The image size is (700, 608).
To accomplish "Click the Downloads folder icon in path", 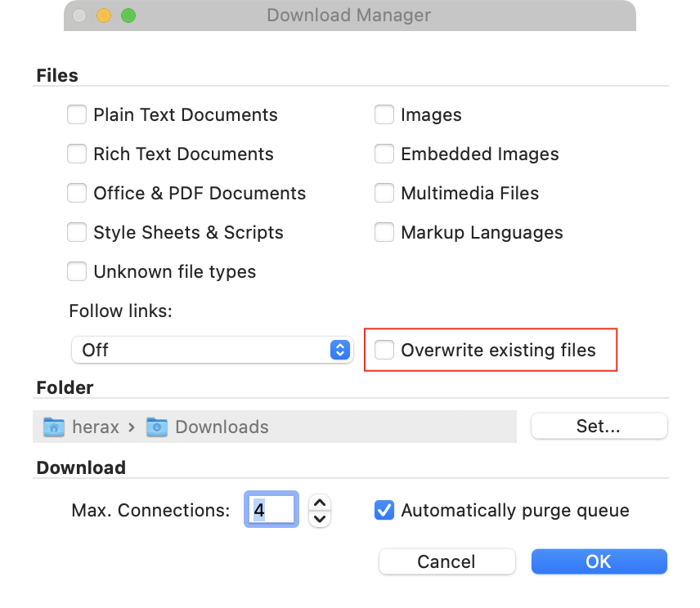I will 157,427.
